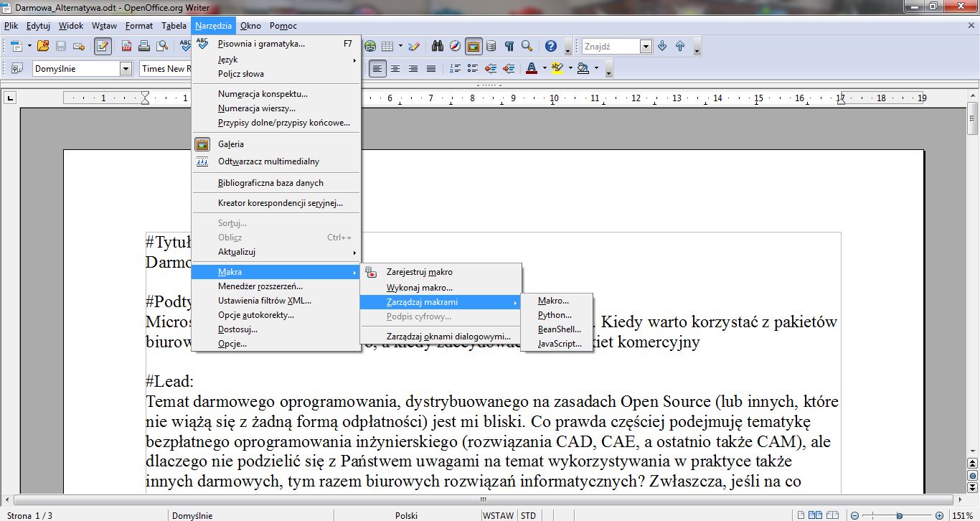Click the Find Next down arrow
The height and width of the screenshot is (521, 980).
click(x=662, y=46)
